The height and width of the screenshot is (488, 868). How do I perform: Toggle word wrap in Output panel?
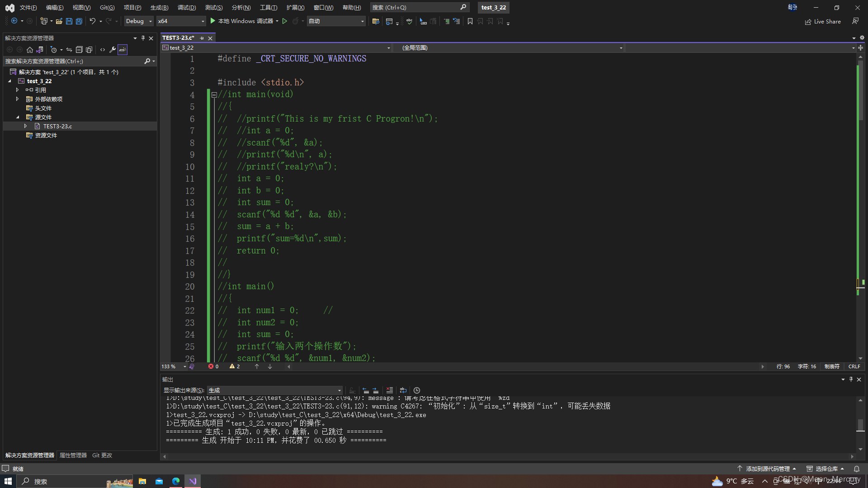click(x=403, y=390)
